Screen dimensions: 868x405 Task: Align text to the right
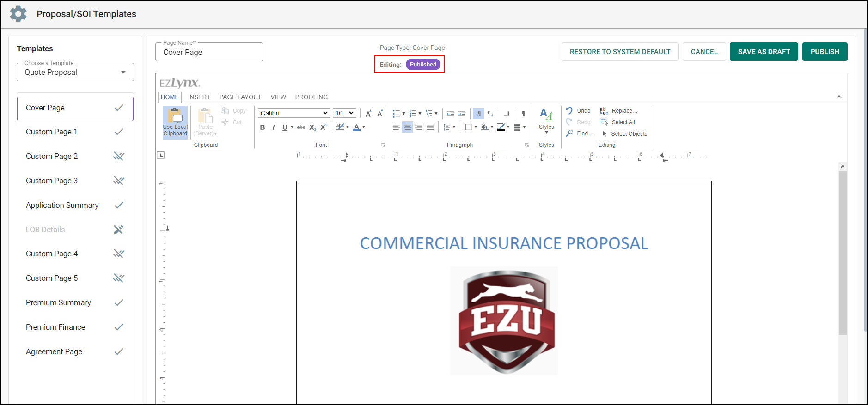(x=419, y=127)
